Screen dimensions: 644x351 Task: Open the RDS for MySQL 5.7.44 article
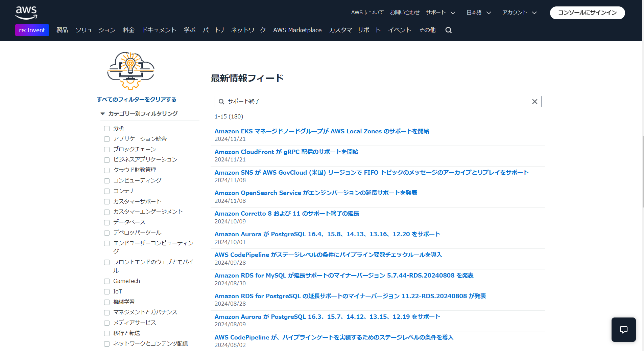coord(344,276)
